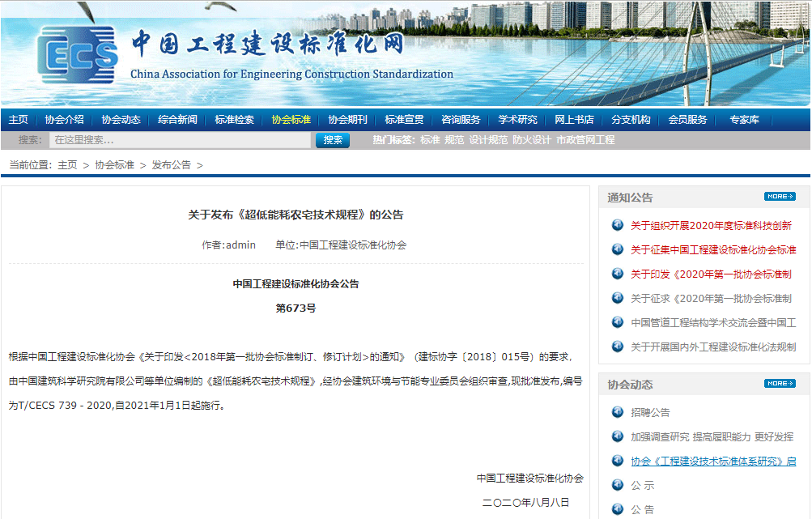The image size is (812, 519).
Task: Click hot tag 规范
Action: [454, 140]
